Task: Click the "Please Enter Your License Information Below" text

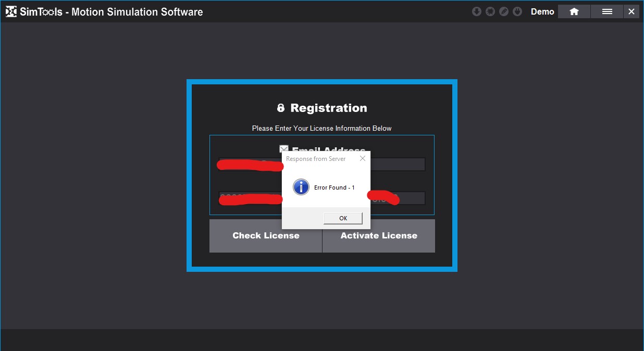Action: (x=322, y=128)
